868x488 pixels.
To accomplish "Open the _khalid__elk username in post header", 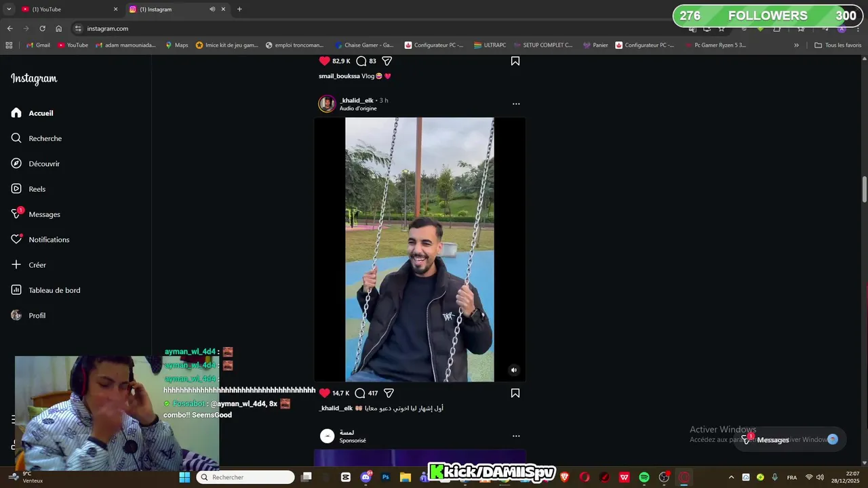I will click(357, 100).
